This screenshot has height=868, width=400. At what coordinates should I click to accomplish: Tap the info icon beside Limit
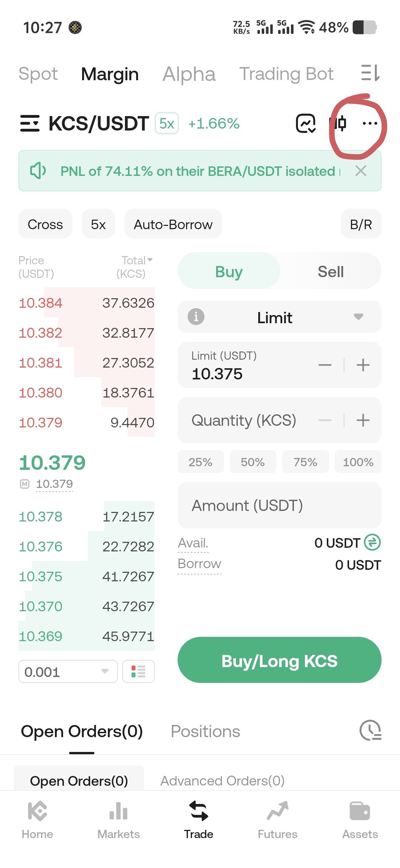pos(196,317)
